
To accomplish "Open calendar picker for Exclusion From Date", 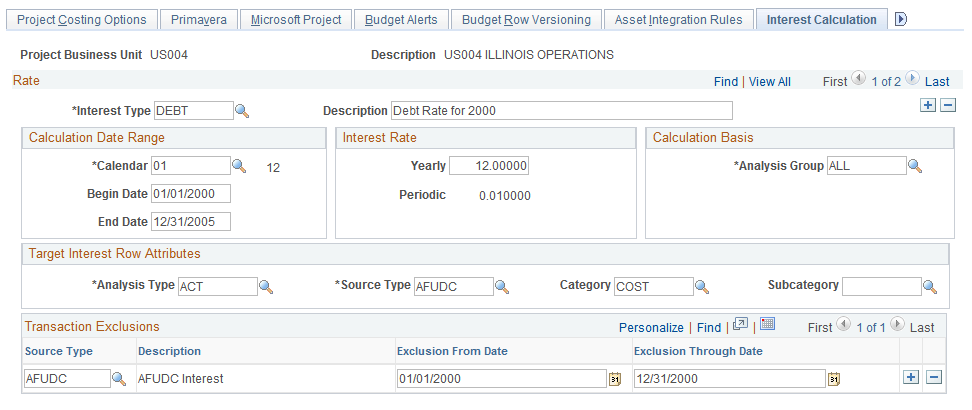I will coord(615,378).
